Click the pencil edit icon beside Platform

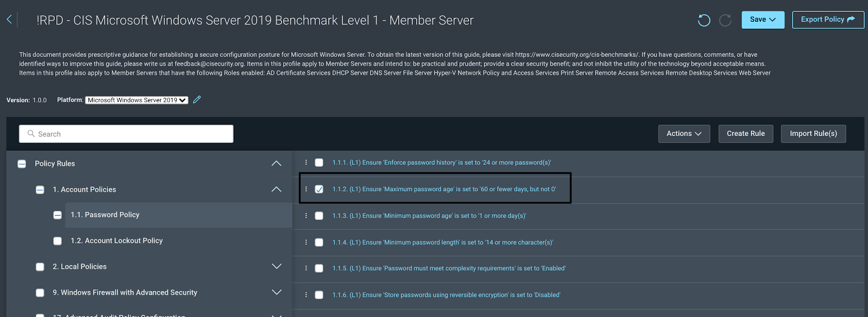(x=197, y=100)
